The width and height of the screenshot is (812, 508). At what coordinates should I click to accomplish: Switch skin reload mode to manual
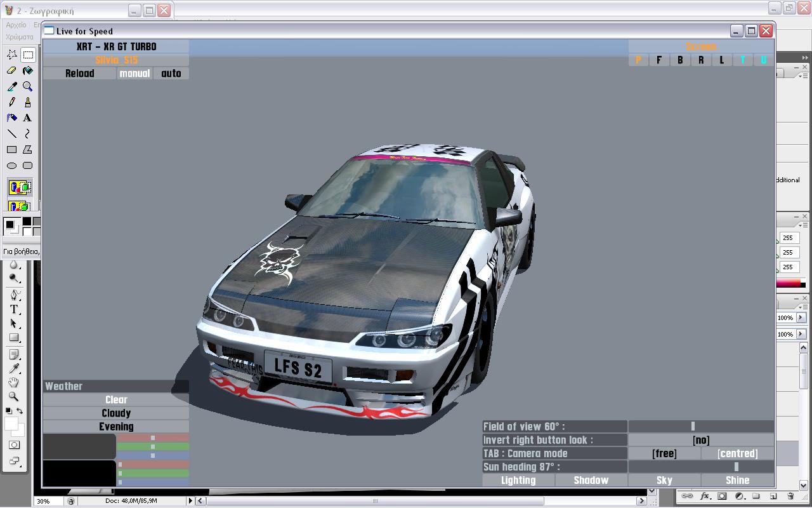134,74
